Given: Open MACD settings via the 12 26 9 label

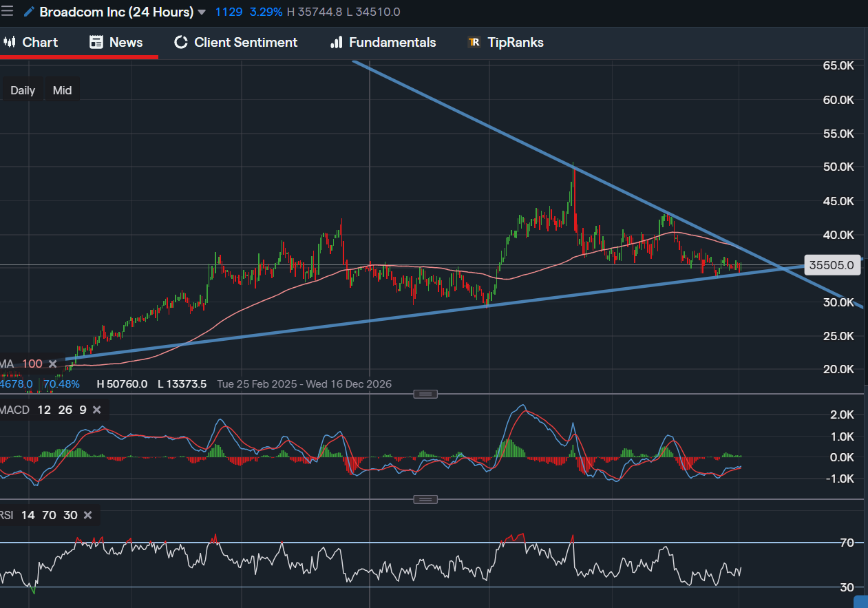Looking at the screenshot, I should pyautogui.click(x=62, y=410).
